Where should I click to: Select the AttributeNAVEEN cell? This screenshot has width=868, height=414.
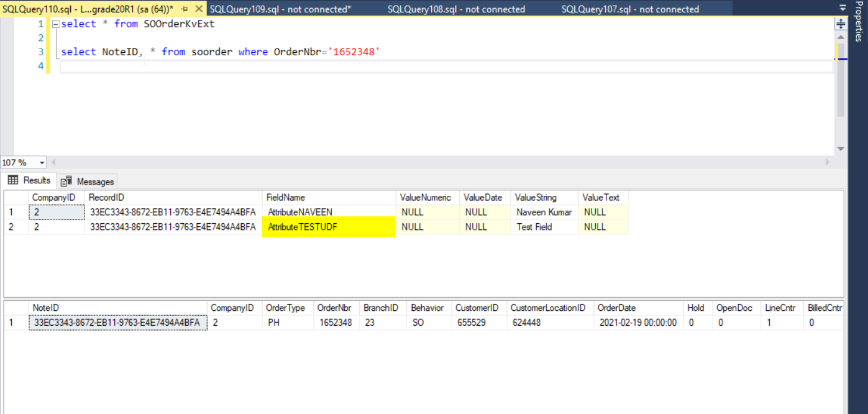pyautogui.click(x=329, y=212)
